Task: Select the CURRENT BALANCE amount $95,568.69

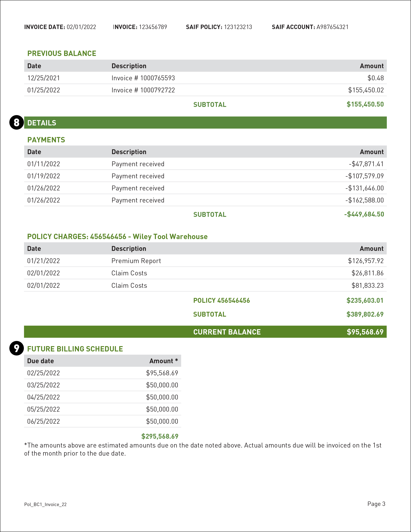Action: pos(365,332)
